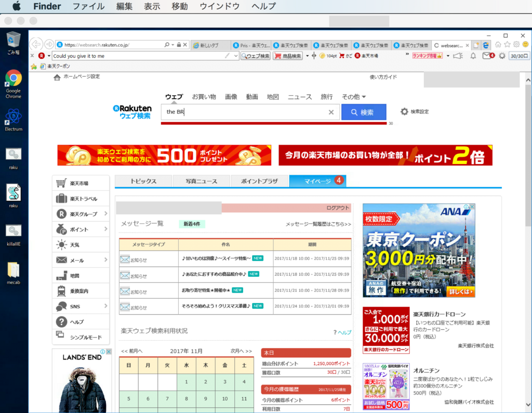The height and width of the screenshot is (413, 532).
Task: Expand SNS sidebar submenu
Action: click(105, 306)
